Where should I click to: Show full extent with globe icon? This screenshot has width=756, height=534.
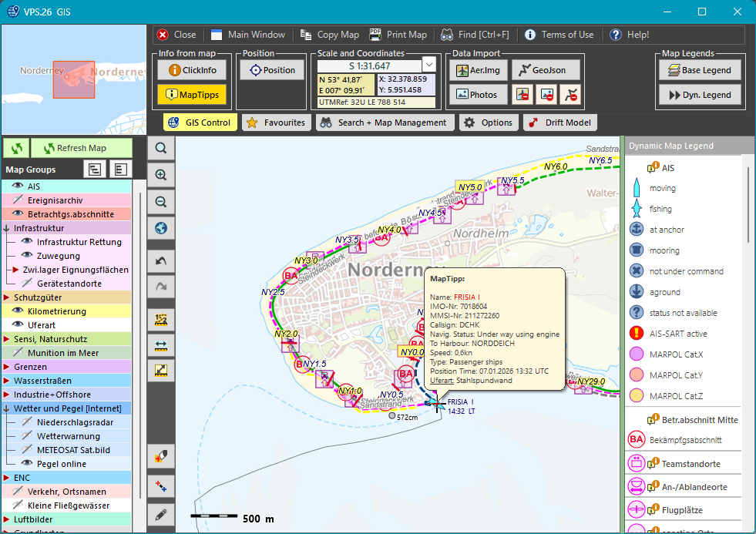tap(161, 228)
